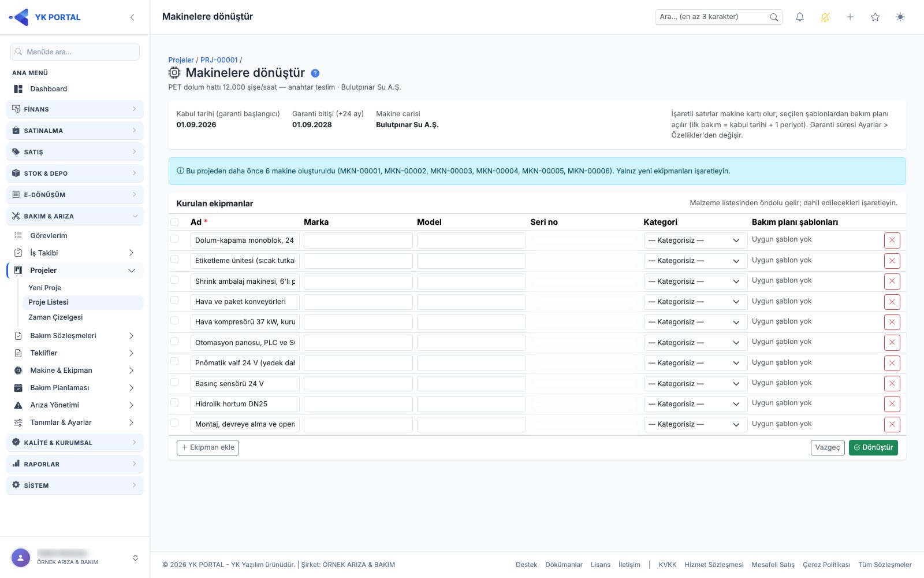Click Marka field for Etiketleme ünitesi row
This screenshot has height=578, width=924.
pos(358,261)
